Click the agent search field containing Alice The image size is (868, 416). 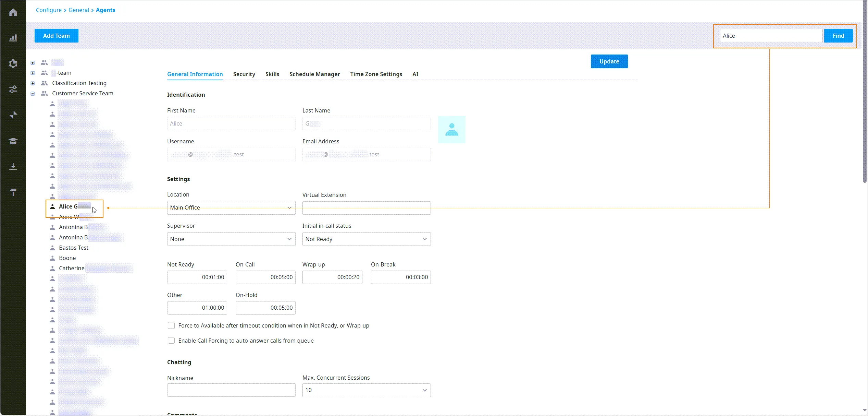(771, 36)
